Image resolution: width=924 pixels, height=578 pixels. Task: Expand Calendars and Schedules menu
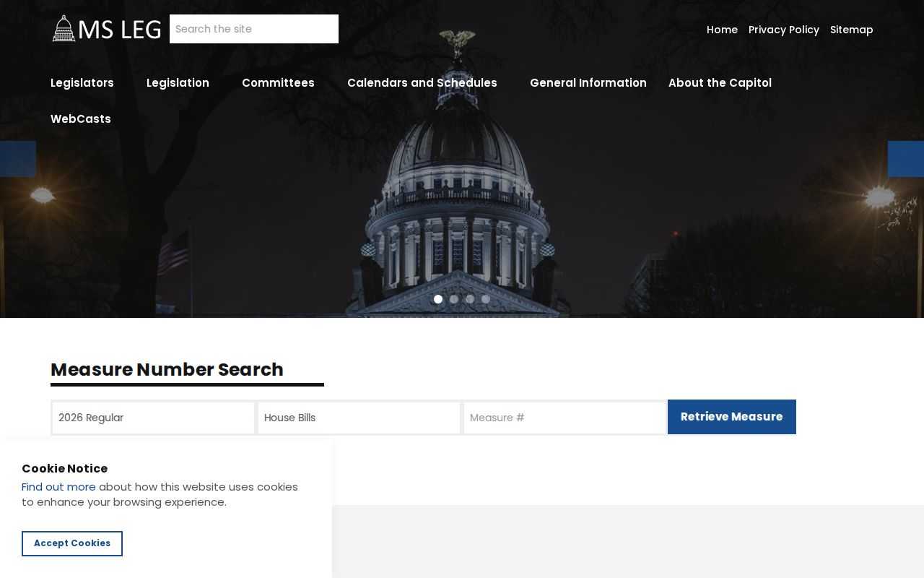422,82
